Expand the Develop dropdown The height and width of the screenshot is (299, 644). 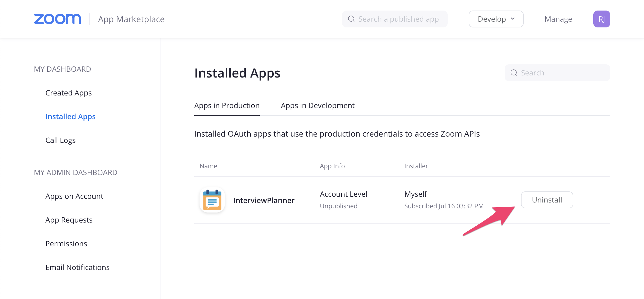coord(496,19)
